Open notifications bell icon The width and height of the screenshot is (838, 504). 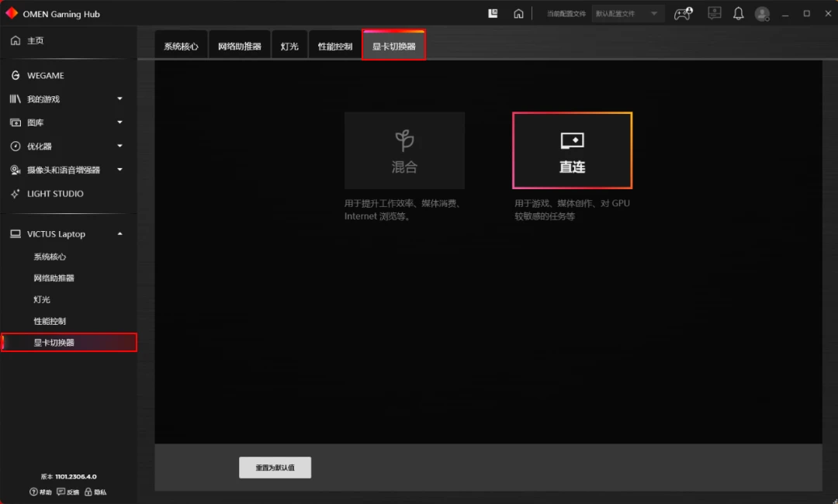(x=738, y=13)
